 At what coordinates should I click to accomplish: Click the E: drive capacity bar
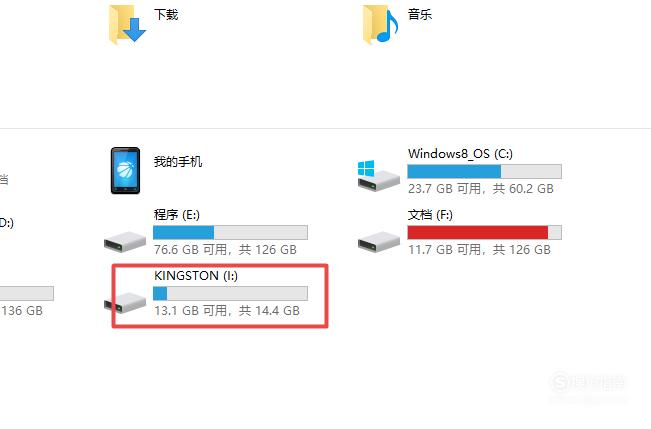230,233
